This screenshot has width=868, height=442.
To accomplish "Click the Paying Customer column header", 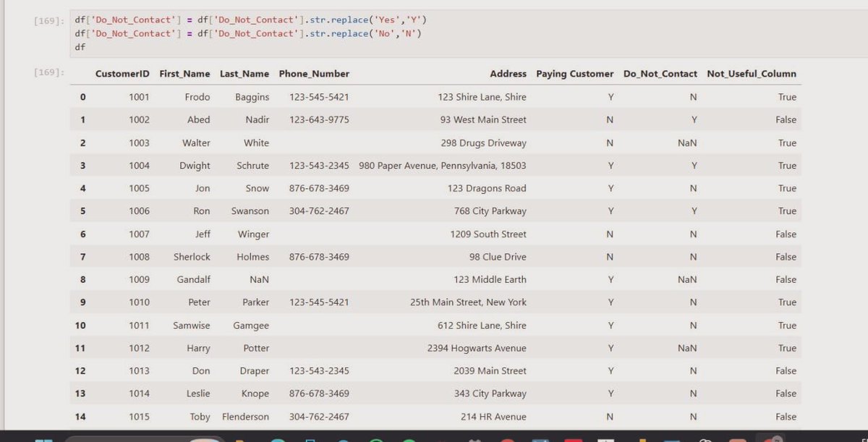I will pyautogui.click(x=575, y=74).
